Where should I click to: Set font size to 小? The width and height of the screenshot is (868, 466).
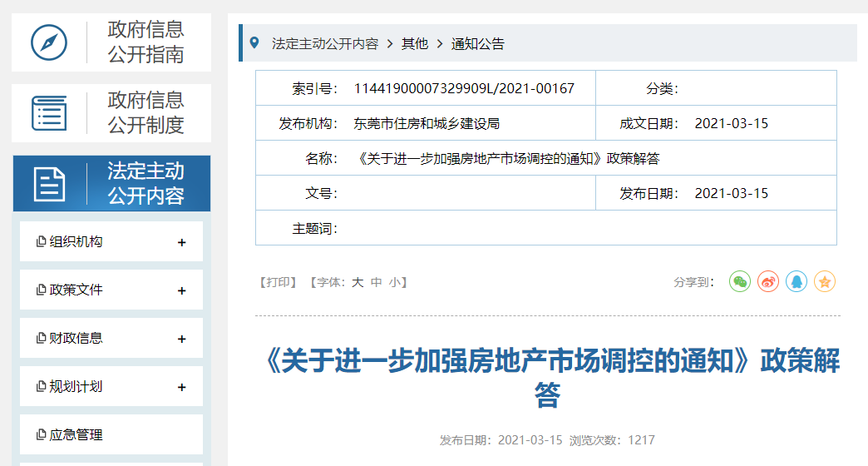coord(395,283)
